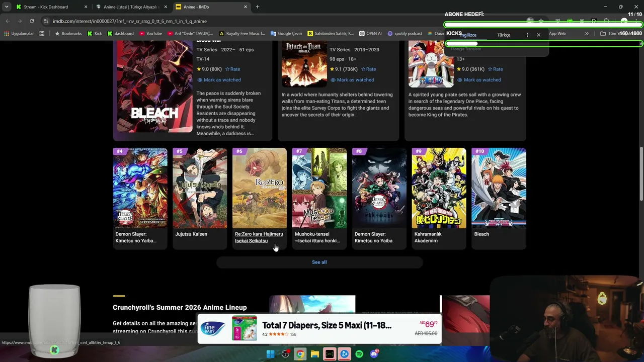The height and width of the screenshot is (362, 644).
Task: Close the Stream - Kick Dashboard tab
Action: [x=86, y=7]
